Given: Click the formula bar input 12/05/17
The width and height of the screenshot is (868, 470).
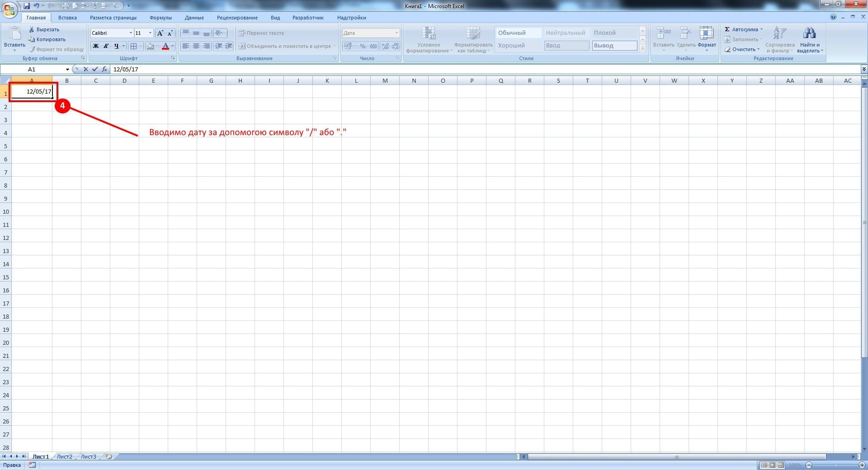Looking at the screenshot, I should 485,69.
